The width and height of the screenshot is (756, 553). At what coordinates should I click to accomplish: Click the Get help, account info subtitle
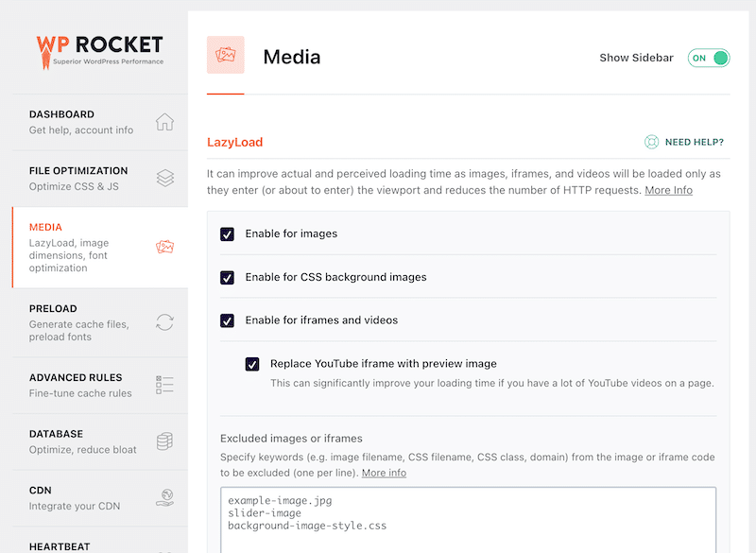pyautogui.click(x=81, y=130)
